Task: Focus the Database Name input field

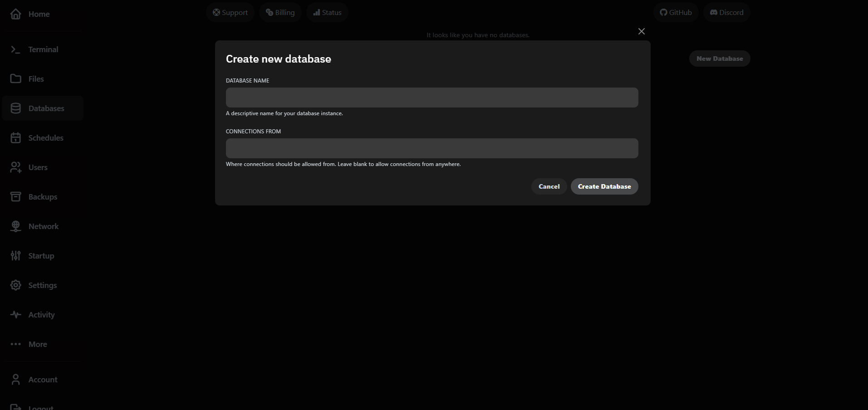Action: pyautogui.click(x=432, y=97)
